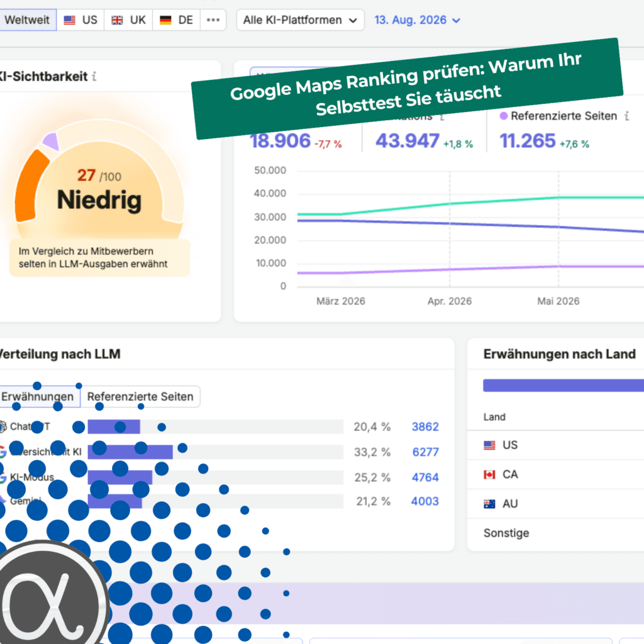Click the 43.947 metric value
Viewport: 644px width, 644px height.
coord(408,141)
